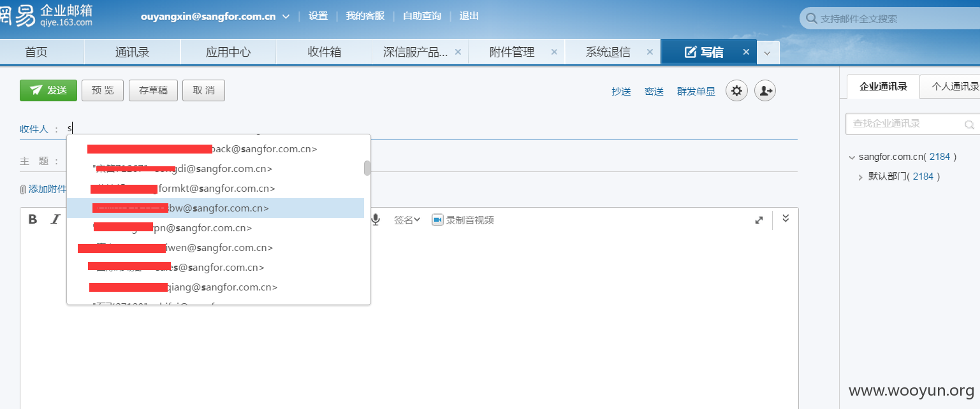Select the suggestion ending qiang@sangfor.com.cn
Viewport: 980px width, 409px height.
click(216, 287)
